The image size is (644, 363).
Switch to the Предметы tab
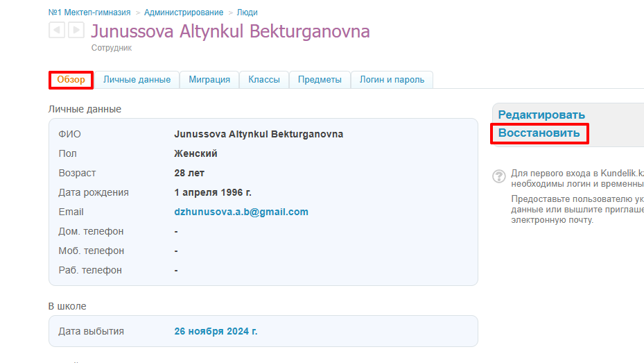tap(320, 80)
